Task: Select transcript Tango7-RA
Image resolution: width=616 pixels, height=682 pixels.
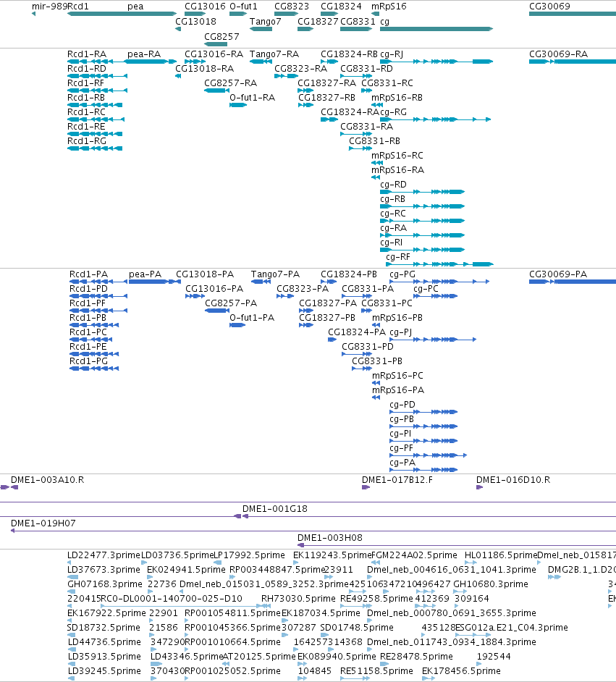Action: click(274, 54)
